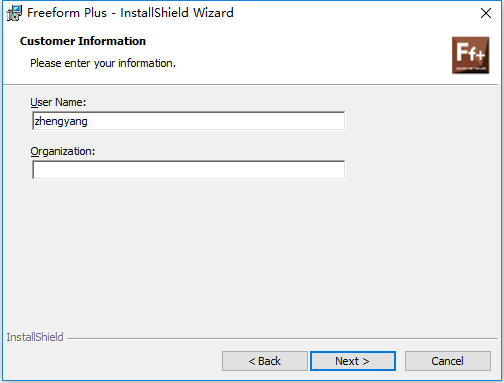Click the "Organization:" label
This screenshot has width=504, height=383.
pyautogui.click(x=63, y=151)
